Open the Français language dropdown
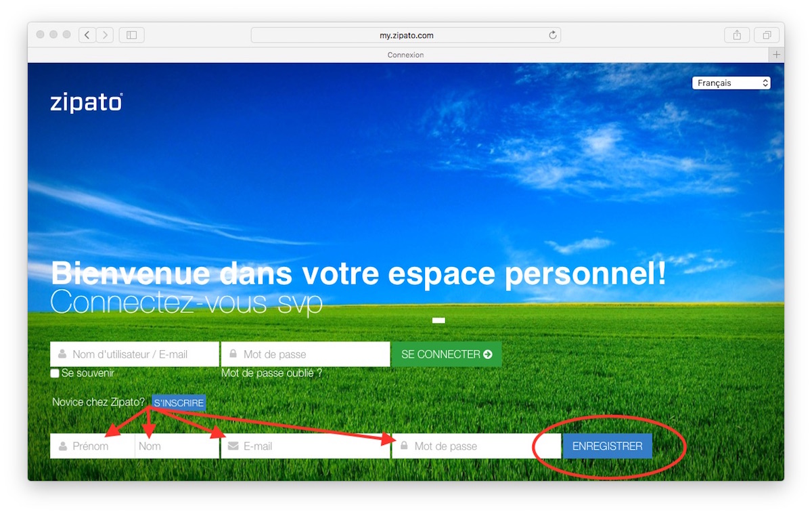Image resolution: width=812 pixels, height=514 pixels. pos(731,83)
